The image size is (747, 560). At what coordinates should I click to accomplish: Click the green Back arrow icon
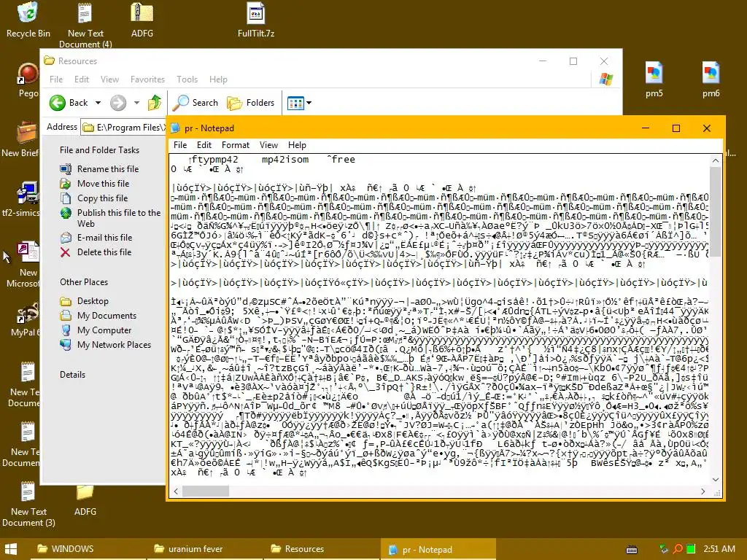tap(58, 103)
